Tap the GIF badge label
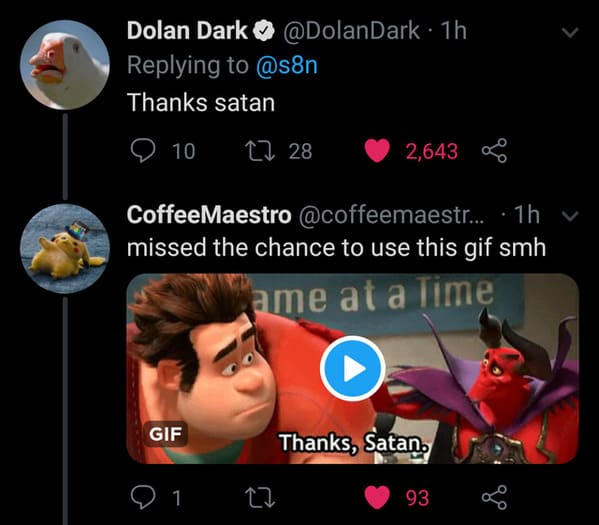599x525 pixels. pyautogui.click(x=165, y=434)
